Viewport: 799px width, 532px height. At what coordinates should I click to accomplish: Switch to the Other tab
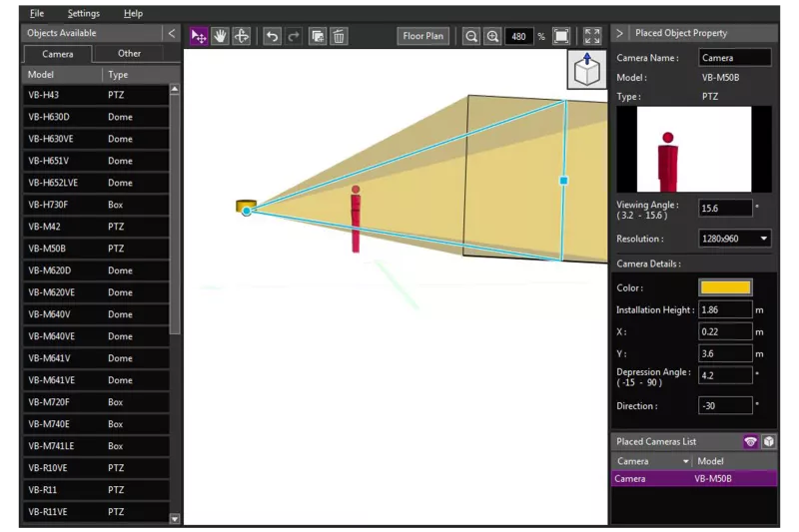pyautogui.click(x=129, y=53)
